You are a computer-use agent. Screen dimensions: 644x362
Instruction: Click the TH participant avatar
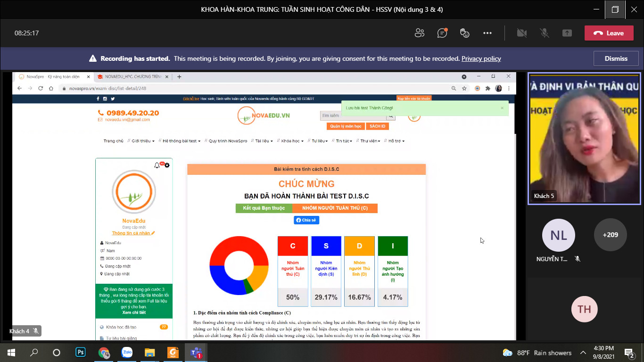coord(584,309)
